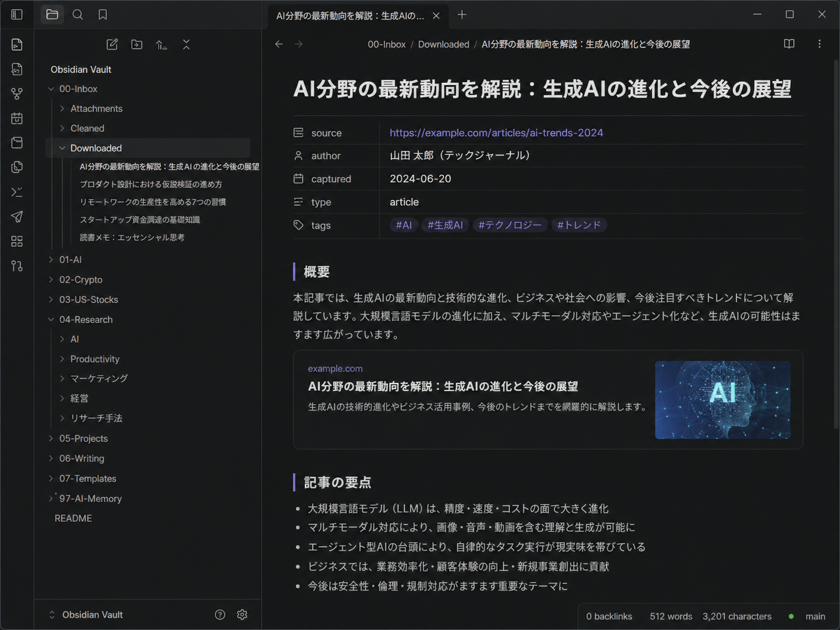
Task: Open quick switcher icon in left ribbon
Action: click(17, 45)
